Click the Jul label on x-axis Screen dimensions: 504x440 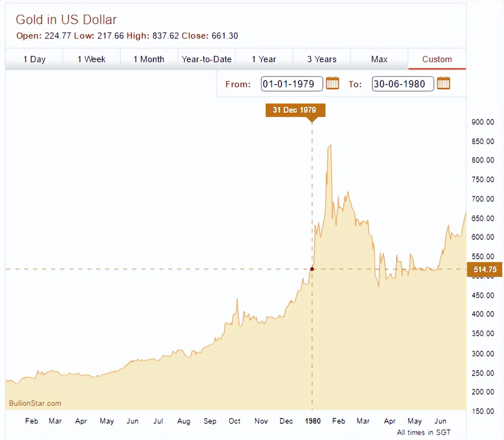[x=158, y=421]
